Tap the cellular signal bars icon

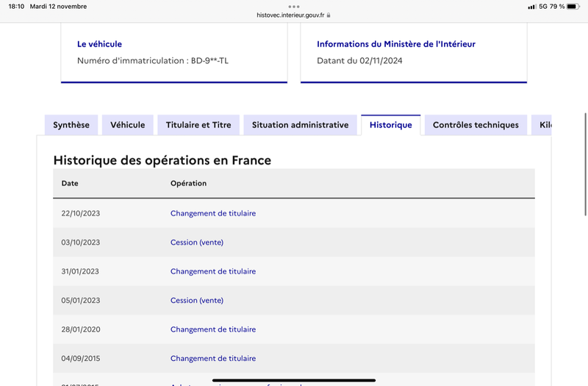pos(531,7)
